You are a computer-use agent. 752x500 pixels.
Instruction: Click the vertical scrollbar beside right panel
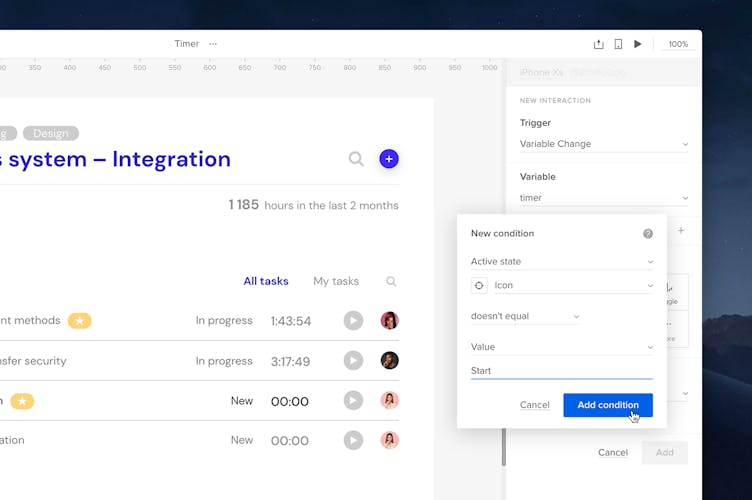504,446
